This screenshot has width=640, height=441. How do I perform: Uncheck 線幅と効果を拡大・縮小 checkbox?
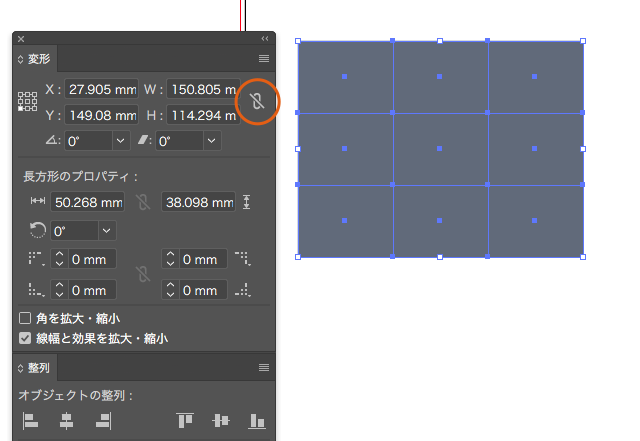pos(25,338)
